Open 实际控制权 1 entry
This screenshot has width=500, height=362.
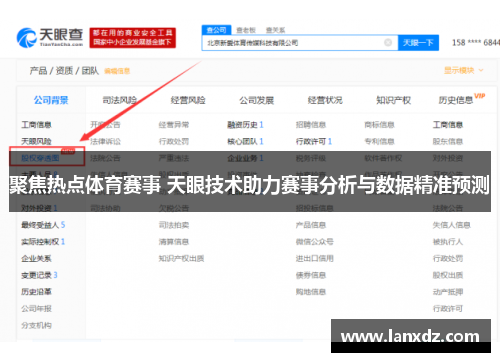[43, 242]
